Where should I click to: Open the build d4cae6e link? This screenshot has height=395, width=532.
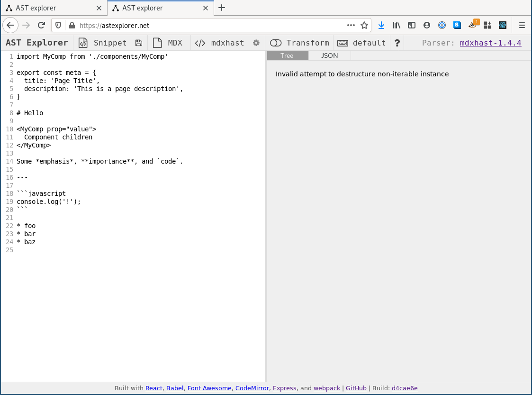point(405,388)
